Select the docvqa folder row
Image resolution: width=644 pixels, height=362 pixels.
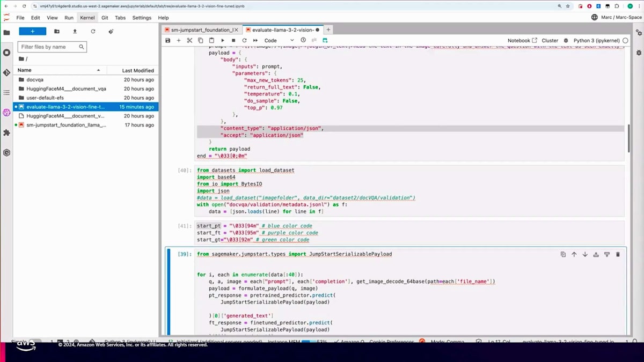pos(86,79)
